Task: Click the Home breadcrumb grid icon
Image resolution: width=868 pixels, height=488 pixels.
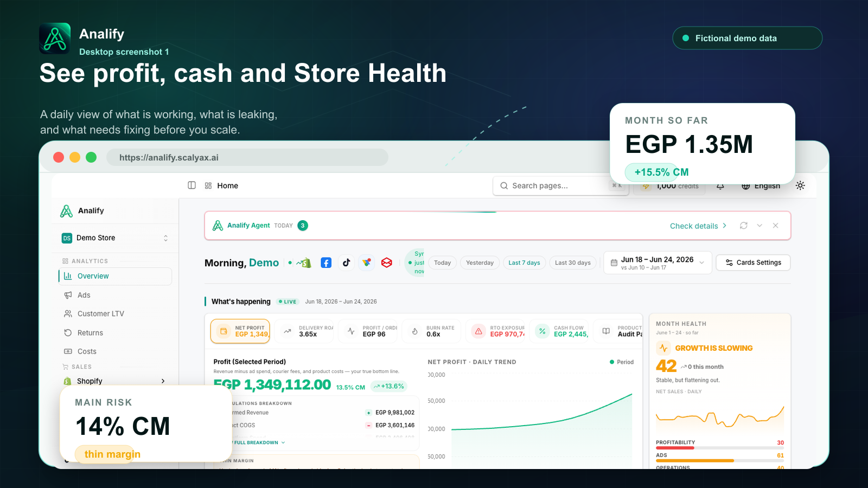Action: click(208, 185)
